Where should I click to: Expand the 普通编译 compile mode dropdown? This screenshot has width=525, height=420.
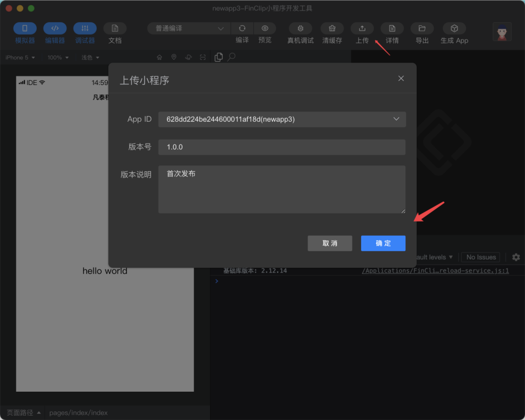pyautogui.click(x=189, y=28)
